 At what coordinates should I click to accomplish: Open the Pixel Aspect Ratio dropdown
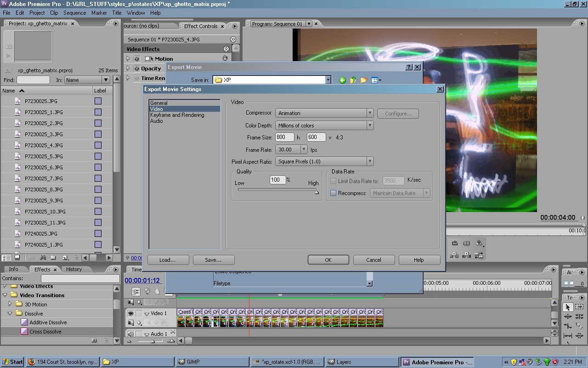point(370,161)
